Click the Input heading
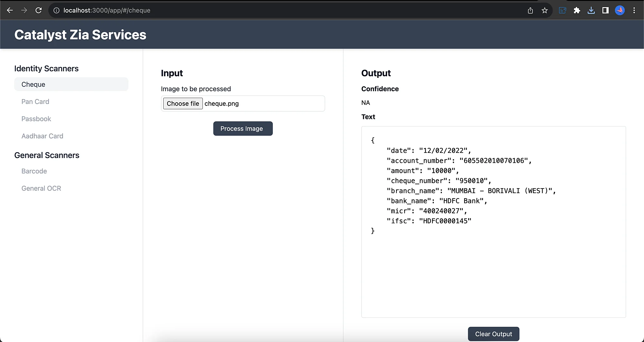The width and height of the screenshot is (644, 342). pos(172,73)
